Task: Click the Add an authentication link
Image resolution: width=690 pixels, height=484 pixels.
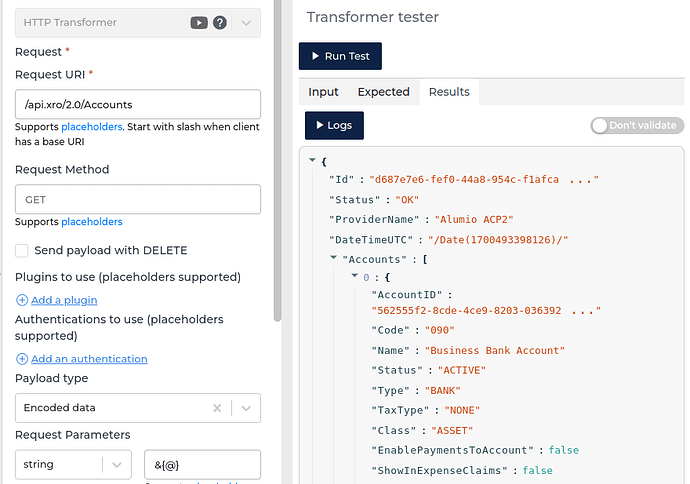Action: pyautogui.click(x=89, y=359)
